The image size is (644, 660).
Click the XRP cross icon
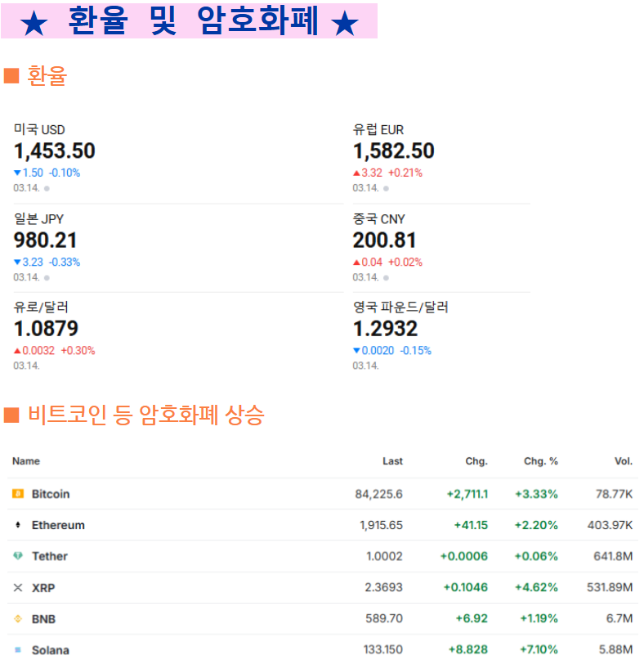pos(18,587)
